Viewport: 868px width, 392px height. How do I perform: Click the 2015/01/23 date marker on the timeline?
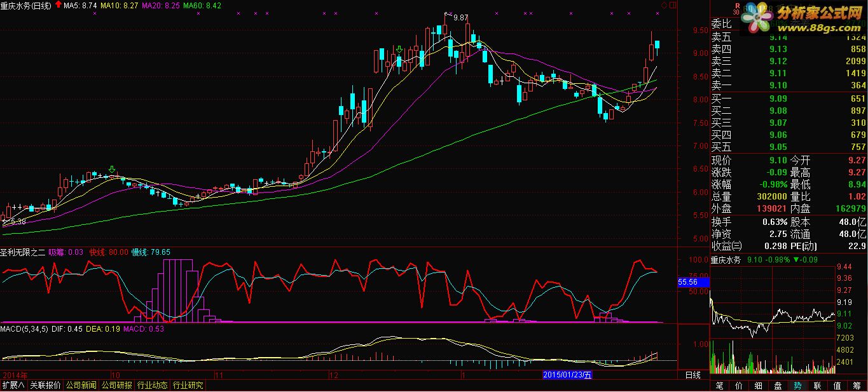tap(567, 375)
